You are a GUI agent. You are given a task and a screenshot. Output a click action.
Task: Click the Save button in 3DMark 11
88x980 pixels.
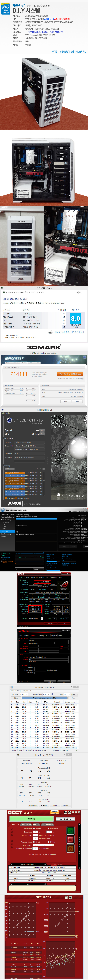pos(77,401)
